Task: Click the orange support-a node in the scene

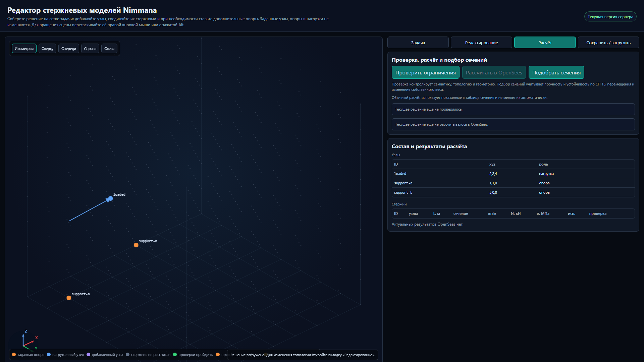Action: [x=69, y=298]
